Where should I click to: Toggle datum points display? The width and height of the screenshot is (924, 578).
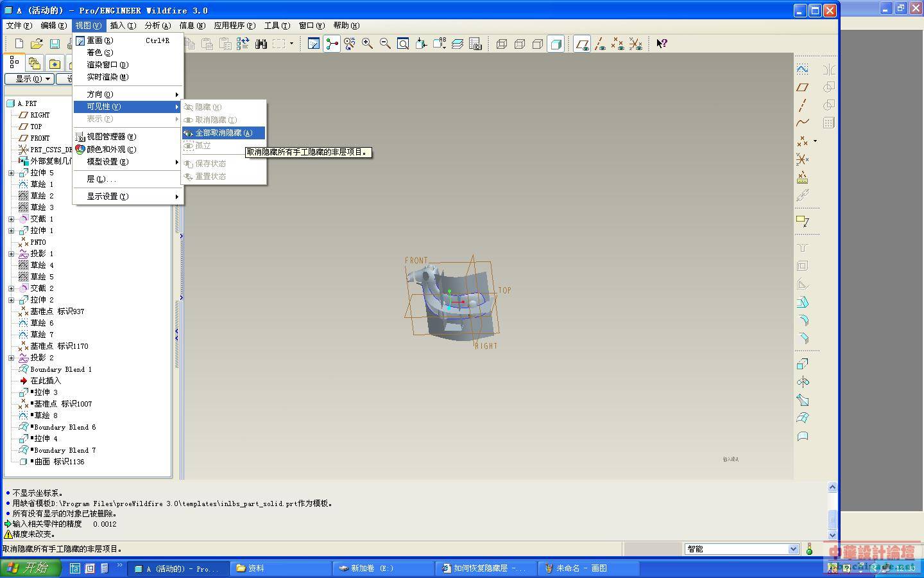(618, 44)
